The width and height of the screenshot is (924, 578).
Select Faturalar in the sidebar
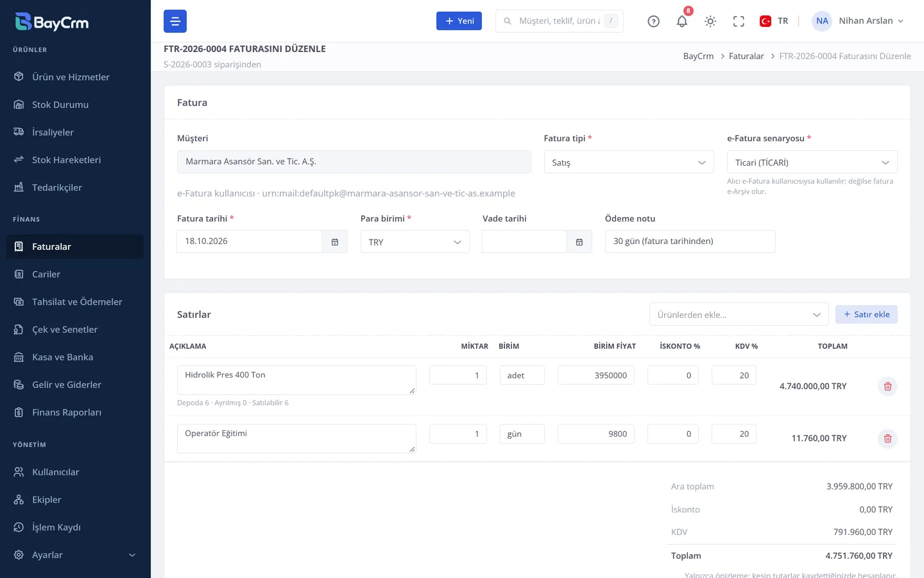click(x=75, y=247)
